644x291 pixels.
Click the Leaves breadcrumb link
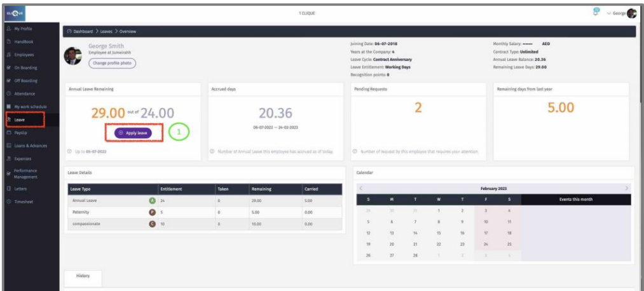[107, 31]
